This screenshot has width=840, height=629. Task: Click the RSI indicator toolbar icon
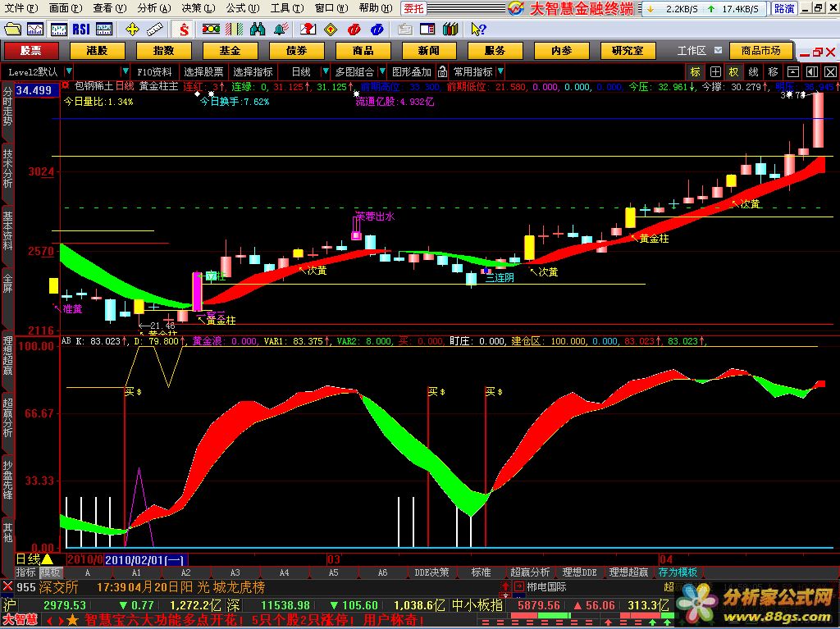click(x=80, y=29)
